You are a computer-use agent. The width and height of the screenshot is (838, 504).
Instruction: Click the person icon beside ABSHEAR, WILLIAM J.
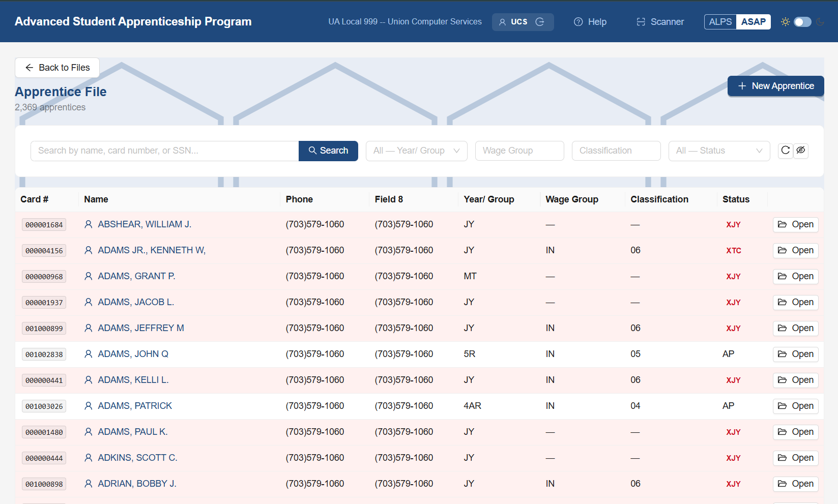89,224
